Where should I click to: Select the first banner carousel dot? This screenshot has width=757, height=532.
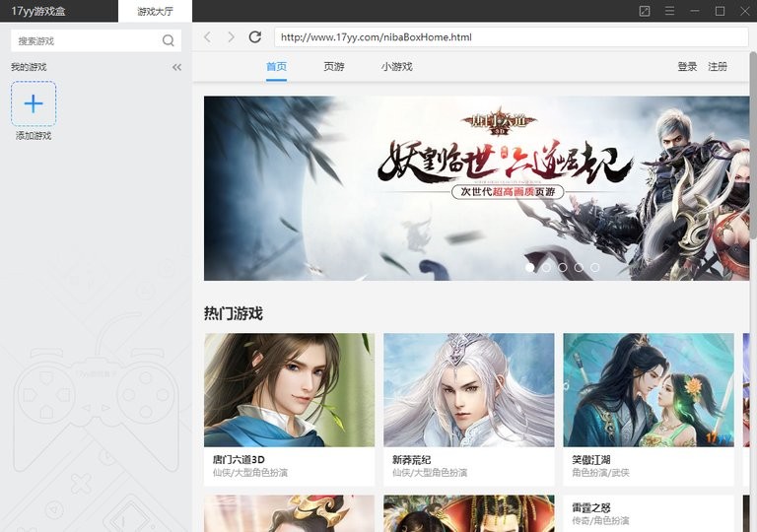[x=529, y=267]
